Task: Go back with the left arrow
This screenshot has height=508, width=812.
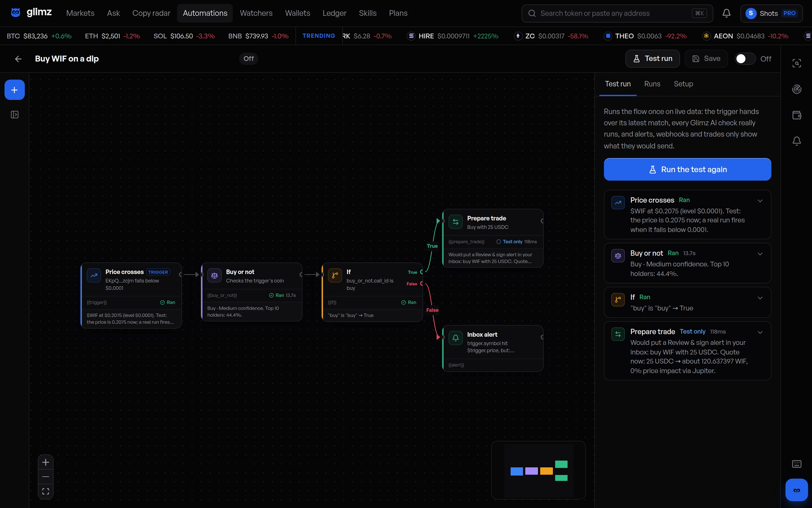Action: point(18,59)
